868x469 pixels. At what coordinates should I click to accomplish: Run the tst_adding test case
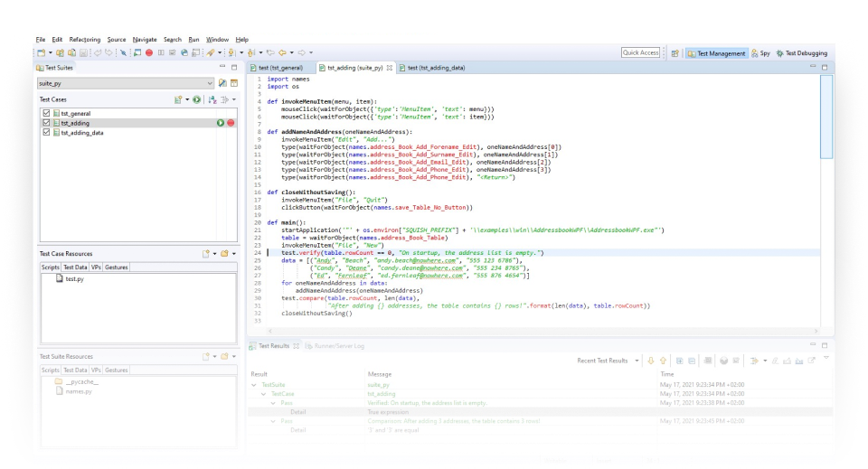[221, 122]
